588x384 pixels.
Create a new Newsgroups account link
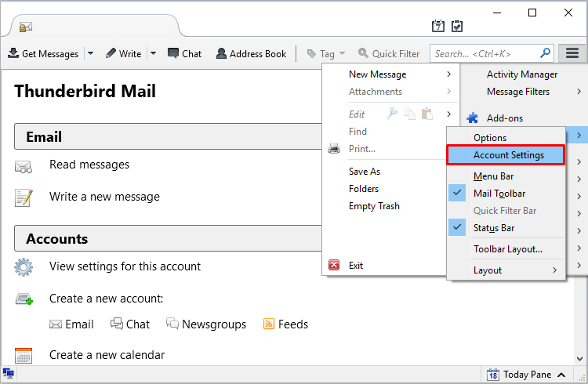tap(206, 324)
